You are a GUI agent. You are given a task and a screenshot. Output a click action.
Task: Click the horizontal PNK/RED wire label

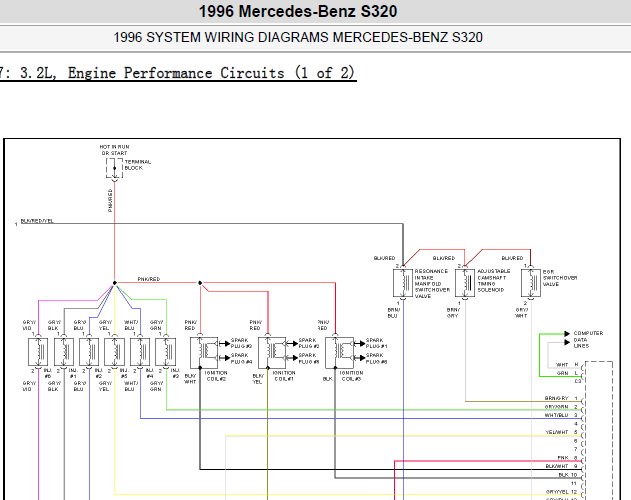[149, 279]
